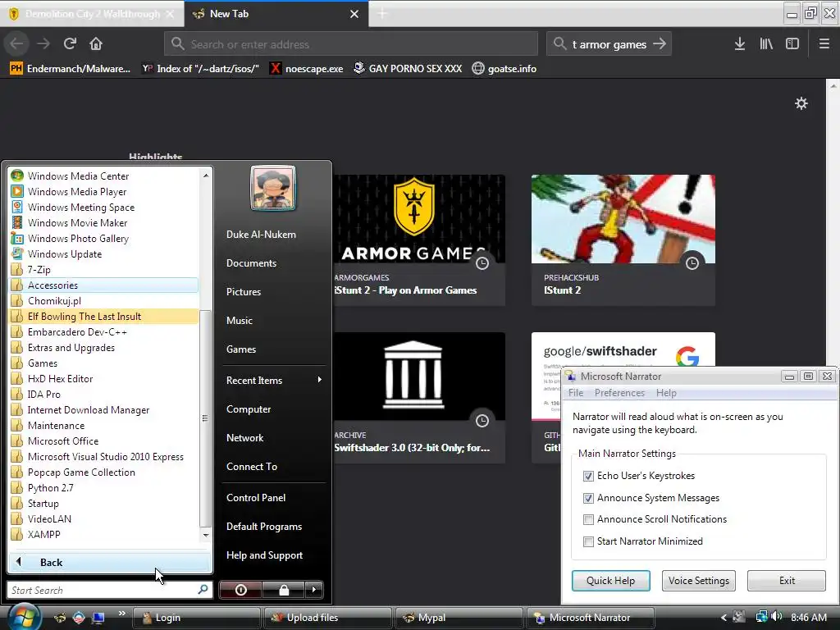
Task: Toggle the browser sidebar icon
Action: [x=792, y=43]
